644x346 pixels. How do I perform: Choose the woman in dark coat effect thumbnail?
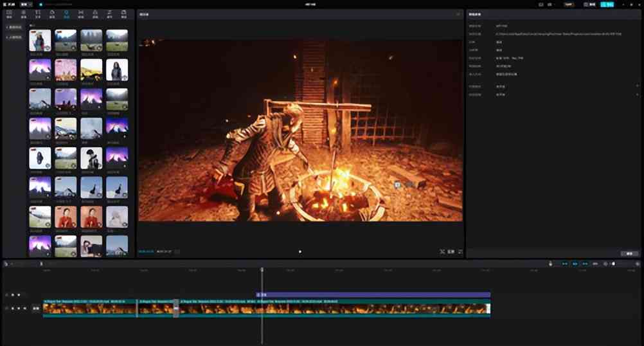(x=117, y=70)
